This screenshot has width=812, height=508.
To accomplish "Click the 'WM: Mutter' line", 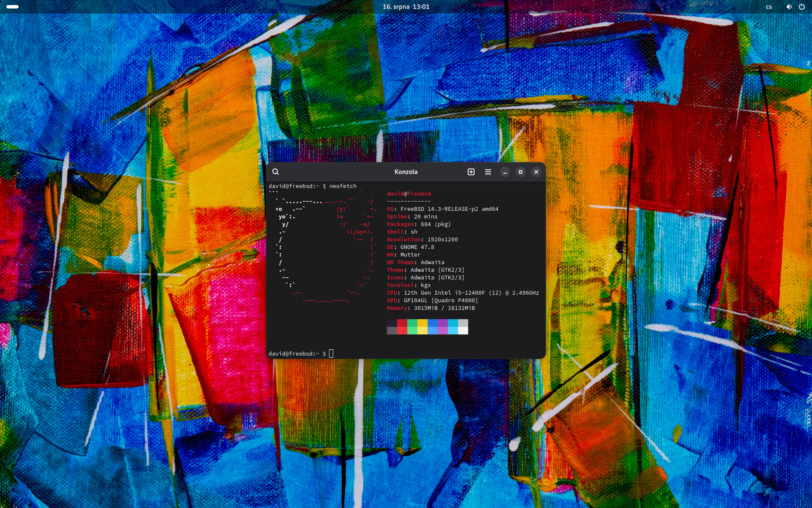I will (404, 255).
